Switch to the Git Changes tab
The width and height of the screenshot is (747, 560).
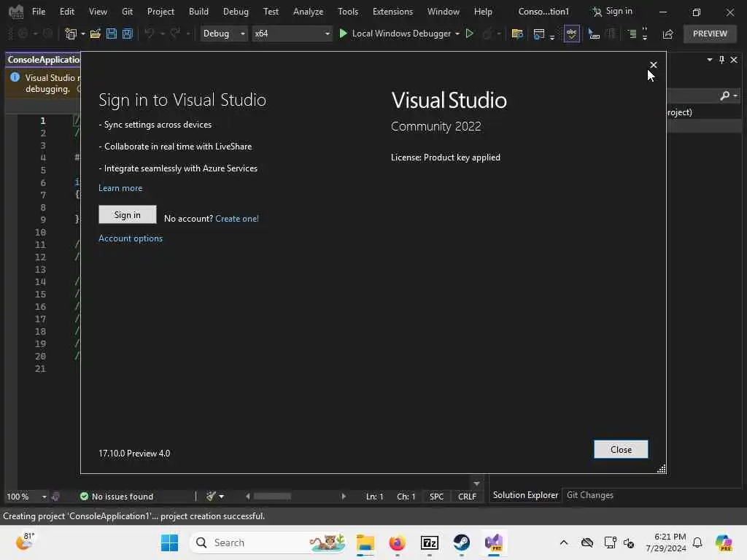click(589, 495)
